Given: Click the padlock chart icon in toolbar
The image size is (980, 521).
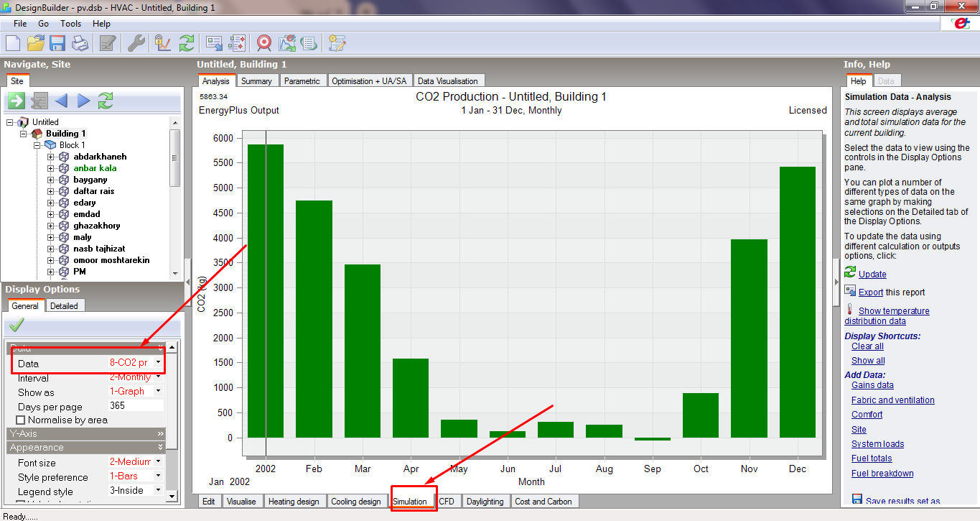Looking at the screenshot, I should tap(163, 43).
